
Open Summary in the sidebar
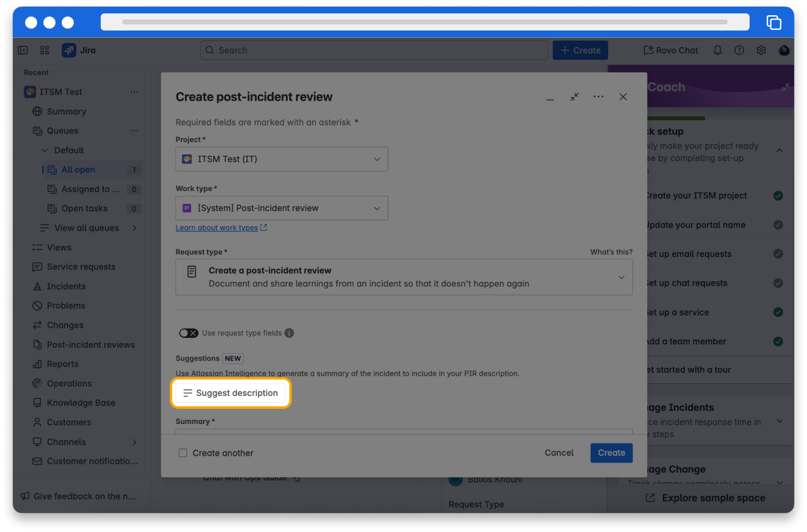click(67, 112)
